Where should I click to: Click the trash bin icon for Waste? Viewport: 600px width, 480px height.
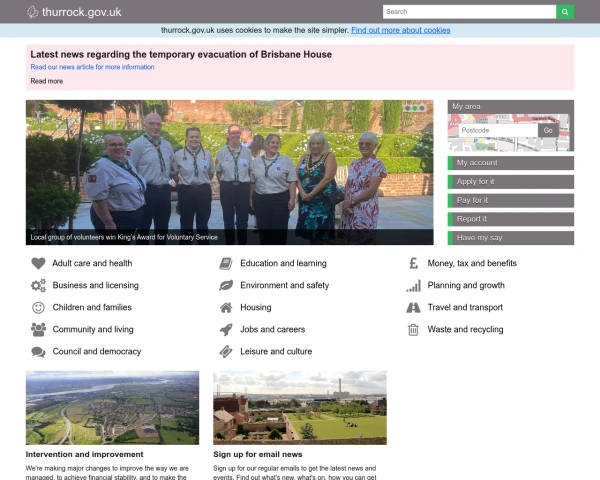pyautogui.click(x=413, y=330)
